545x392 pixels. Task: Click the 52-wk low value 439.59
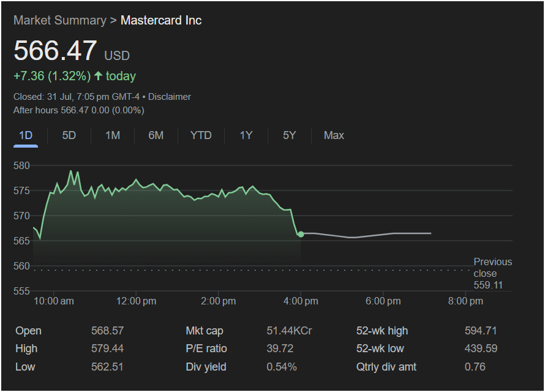[x=481, y=349]
